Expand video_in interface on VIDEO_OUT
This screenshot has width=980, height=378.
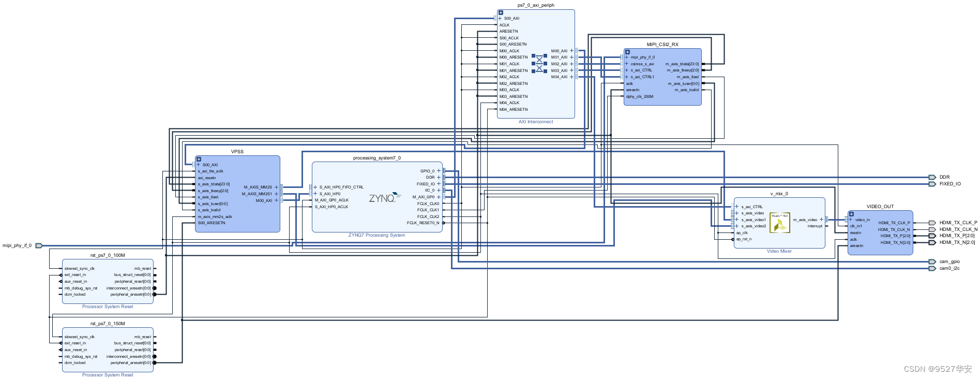click(x=851, y=220)
